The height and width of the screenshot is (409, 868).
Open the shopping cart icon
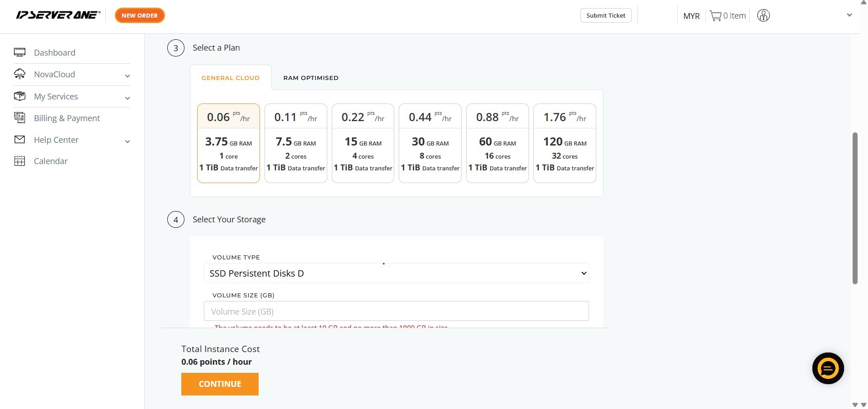tap(715, 16)
